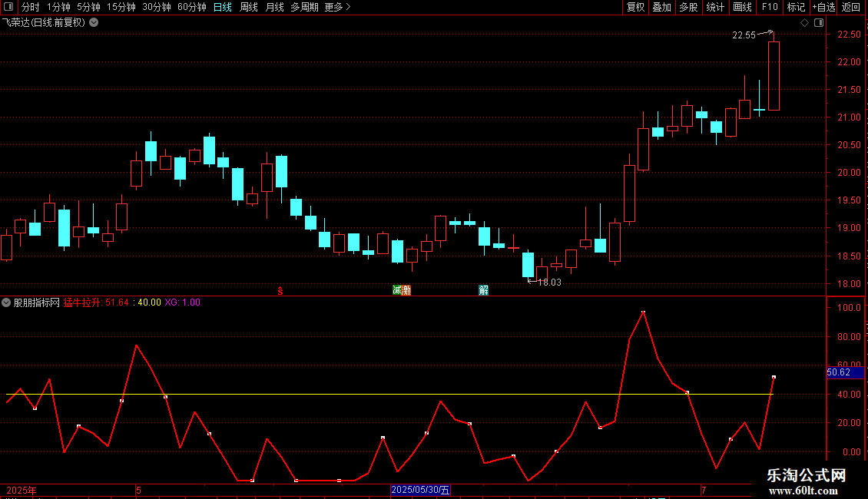Image resolution: width=868 pixels, height=499 pixels.
Task: Click the green 减 event marker
Action: 397,290
